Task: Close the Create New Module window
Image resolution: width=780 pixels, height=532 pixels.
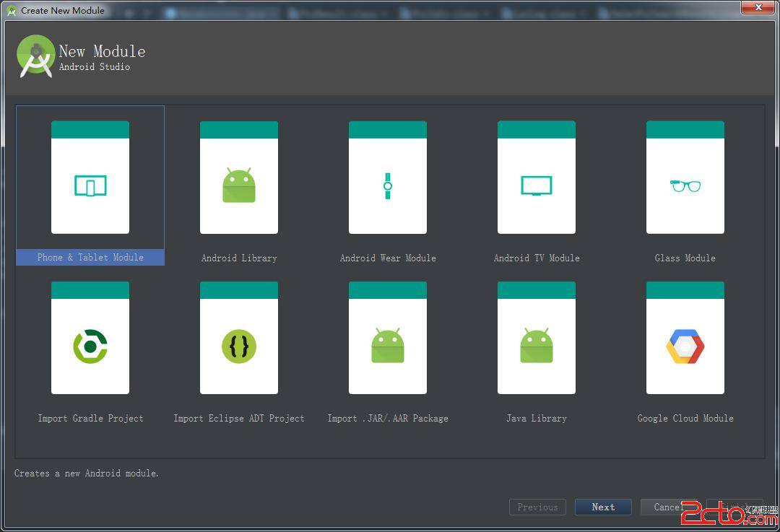Action: click(758, 7)
